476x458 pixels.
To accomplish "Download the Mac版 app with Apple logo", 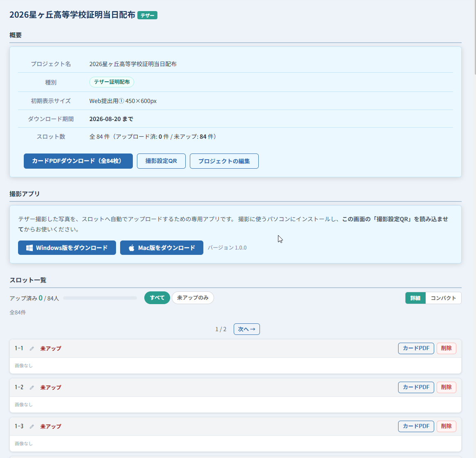I will coord(162,248).
